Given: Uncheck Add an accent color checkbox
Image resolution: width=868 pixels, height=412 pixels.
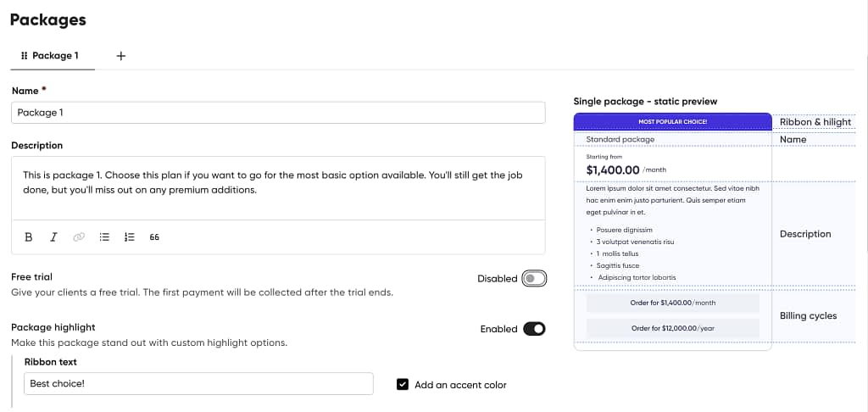Looking at the screenshot, I should tap(403, 384).
